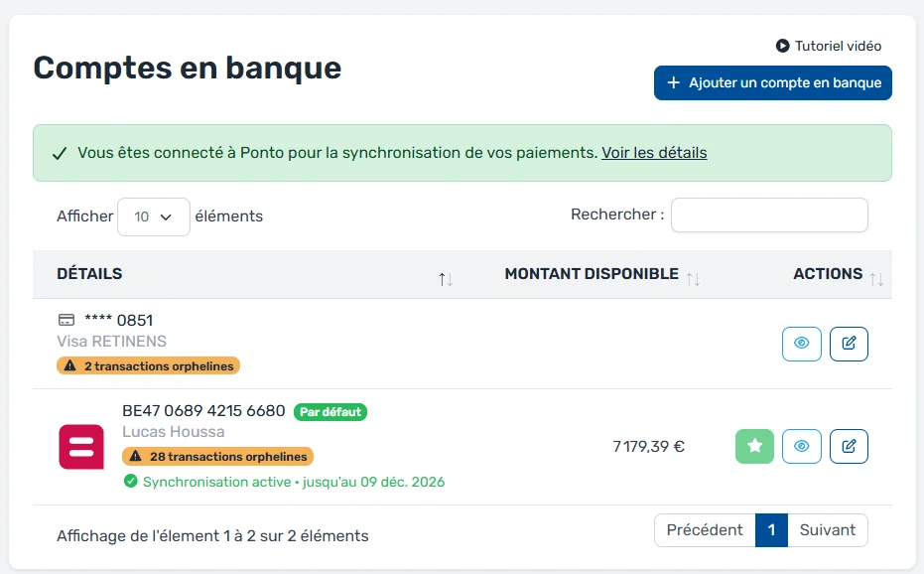Select page 1 in pagination
924x574 pixels.
click(771, 530)
